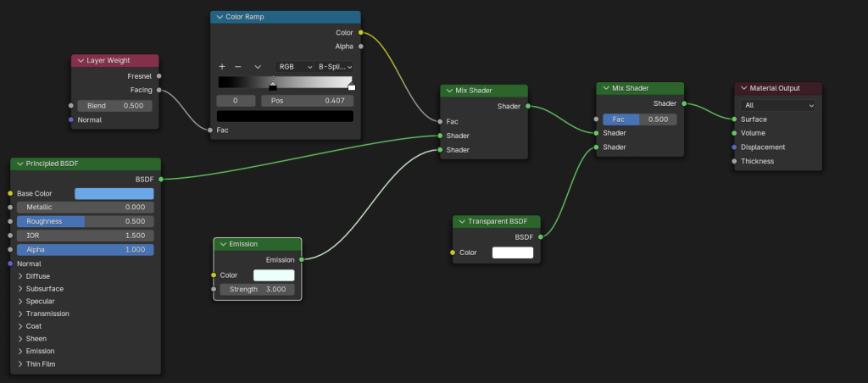868x383 pixels.
Task: Click the blue Base Color swatch
Action: click(114, 193)
